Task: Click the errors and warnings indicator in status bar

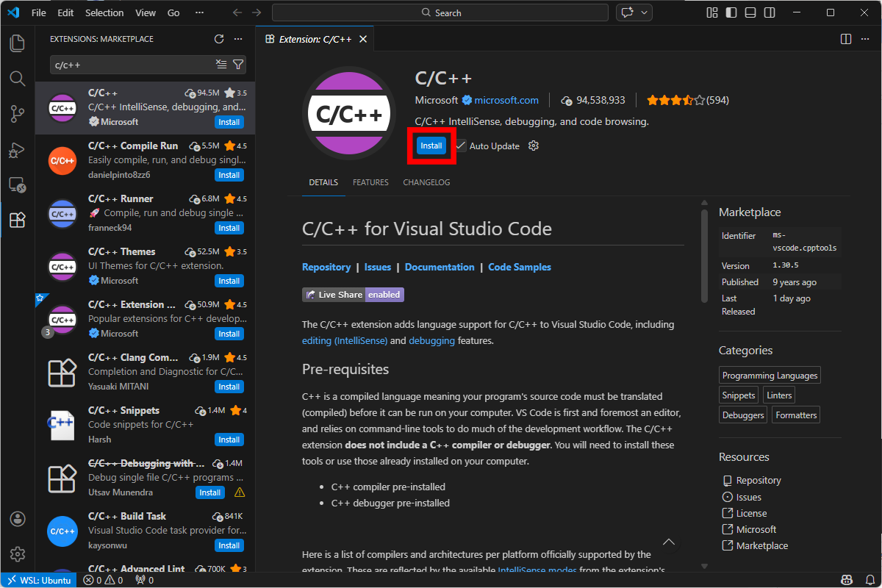Action: click(103, 580)
